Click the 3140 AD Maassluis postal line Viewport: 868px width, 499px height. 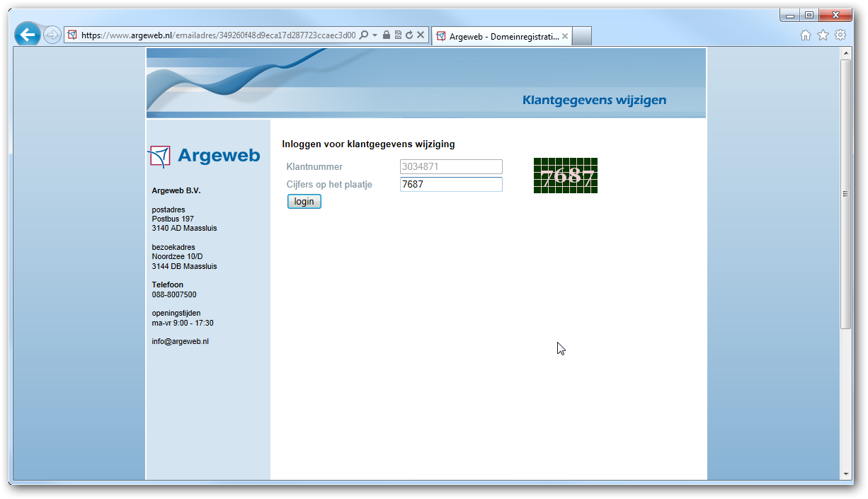tap(184, 229)
